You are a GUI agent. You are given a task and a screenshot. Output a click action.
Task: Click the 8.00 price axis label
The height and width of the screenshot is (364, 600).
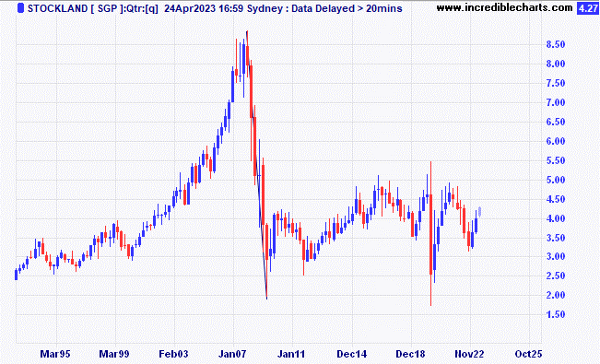[x=556, y=64]
